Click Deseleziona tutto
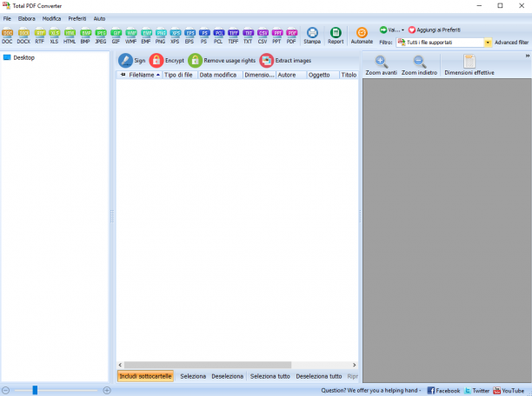 point(318,376)
